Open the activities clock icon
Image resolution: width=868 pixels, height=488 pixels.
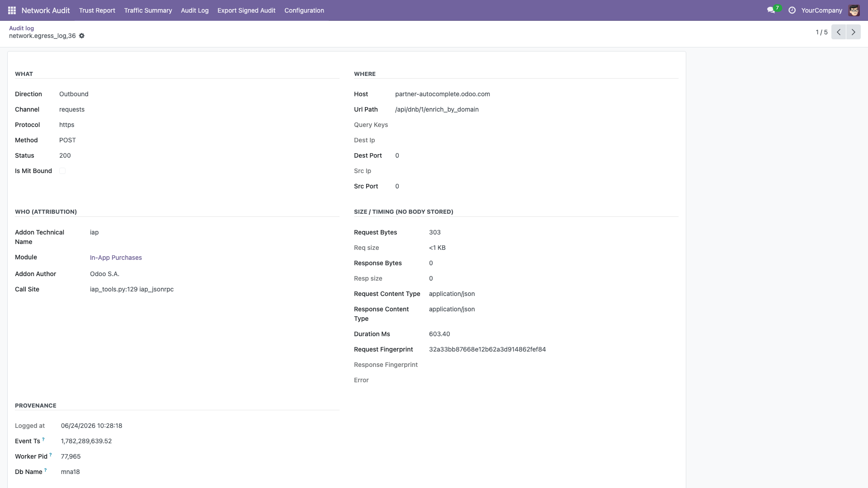click(x=792, y=10)
